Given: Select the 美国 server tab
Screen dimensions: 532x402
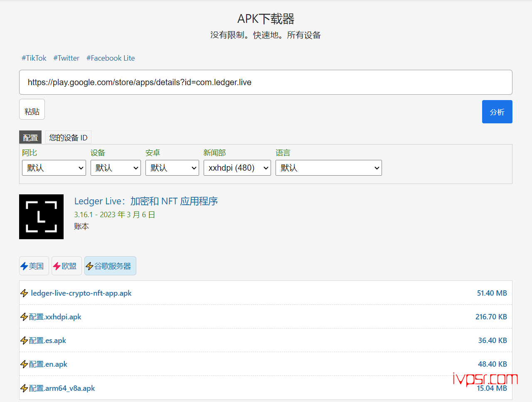Looking at the screenshot, I should (x=34, y=266).
